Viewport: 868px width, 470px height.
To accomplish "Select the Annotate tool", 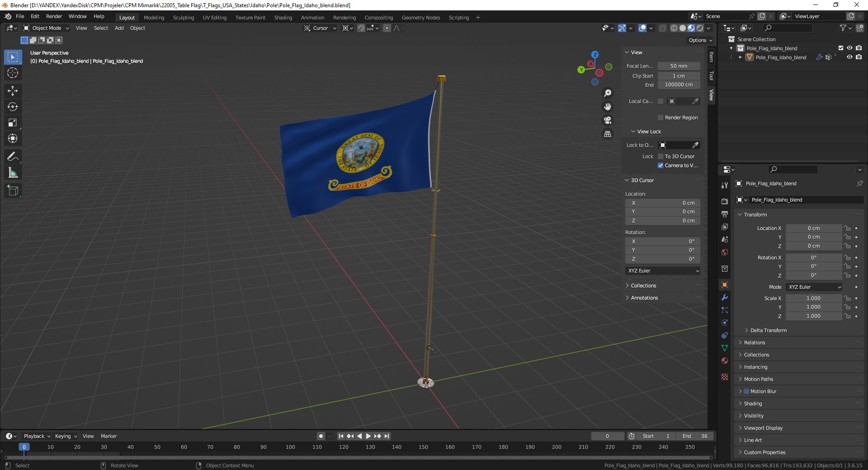I will [13, 157].
